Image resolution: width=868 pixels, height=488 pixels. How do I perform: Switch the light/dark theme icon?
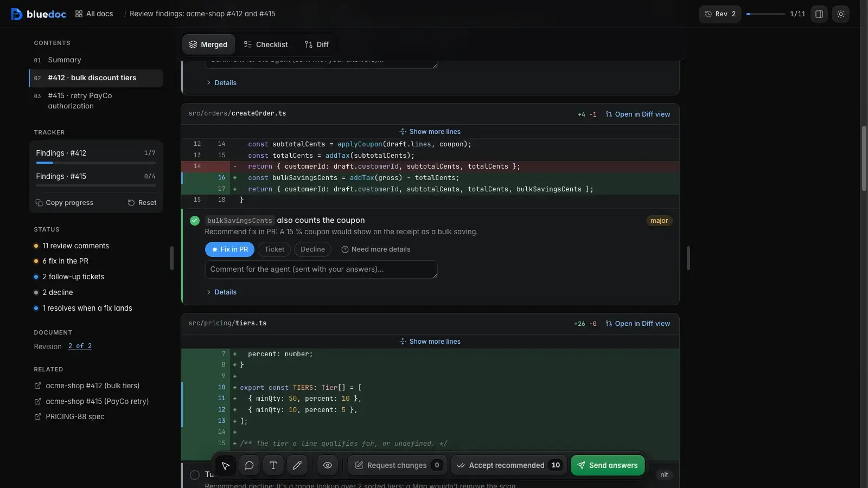pos(841,14)
